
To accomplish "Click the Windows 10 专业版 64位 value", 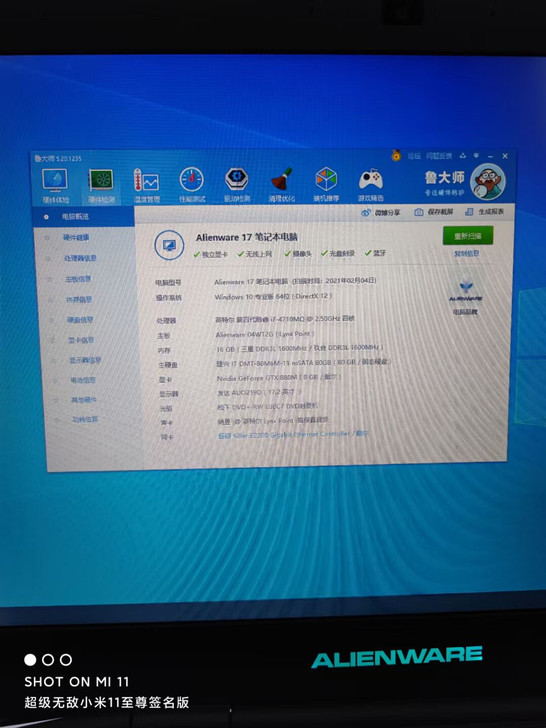I will point(273,297).
